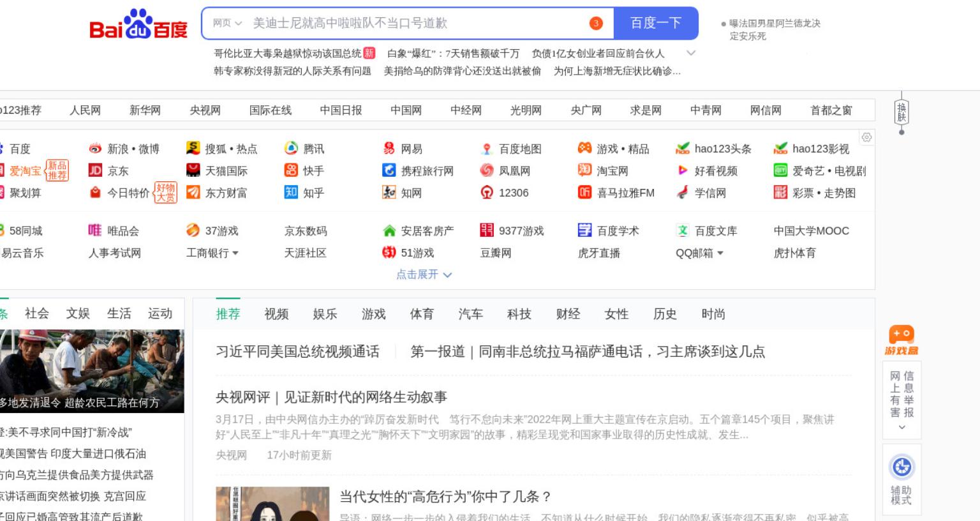The width and height of the screenshot is (980, 521).
Task: Switch to the 文娱 news tab
Action: [78, 313]
